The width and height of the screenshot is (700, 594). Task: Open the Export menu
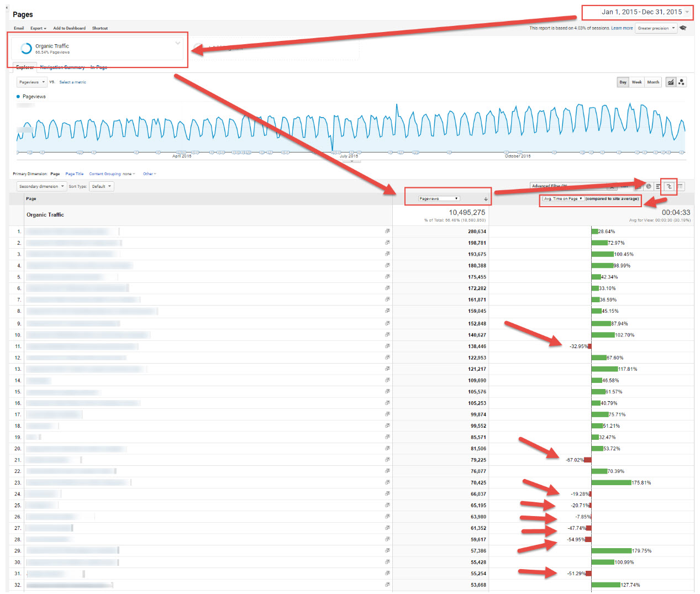38,28
